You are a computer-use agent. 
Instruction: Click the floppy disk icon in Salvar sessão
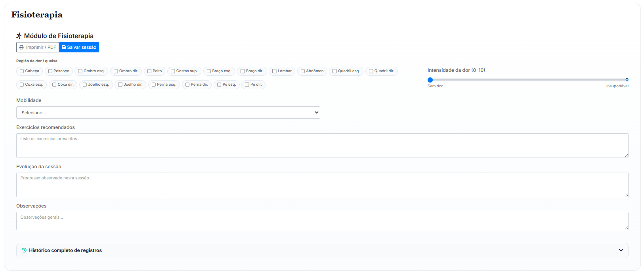tap(64, 47)
